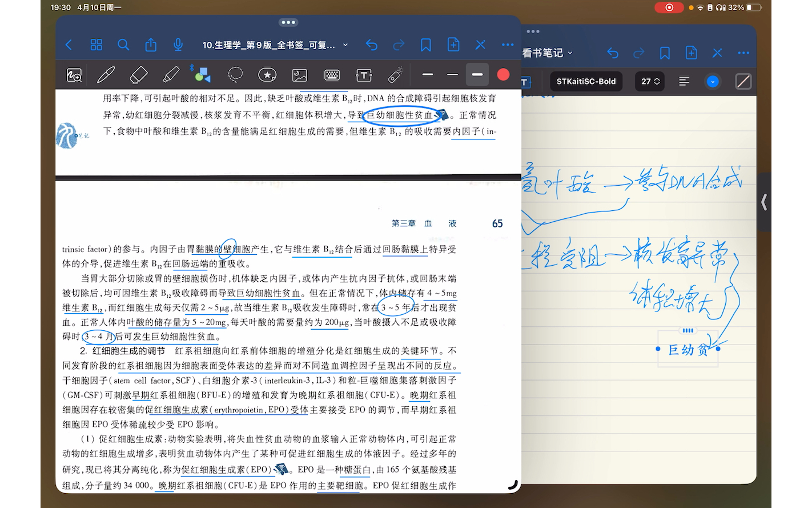Go back from the 生理学 document
Screen dimensions: 812x508
pyautogui.click(x=69, y=45)
